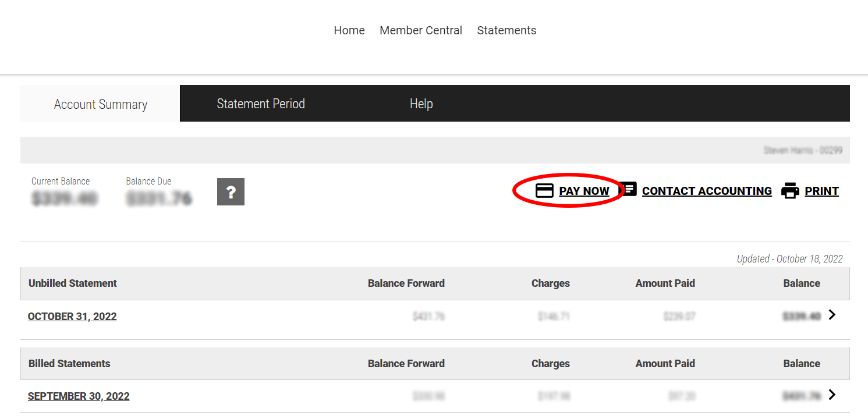Open the September 30, 2022 billed statement

pos(79,396)
